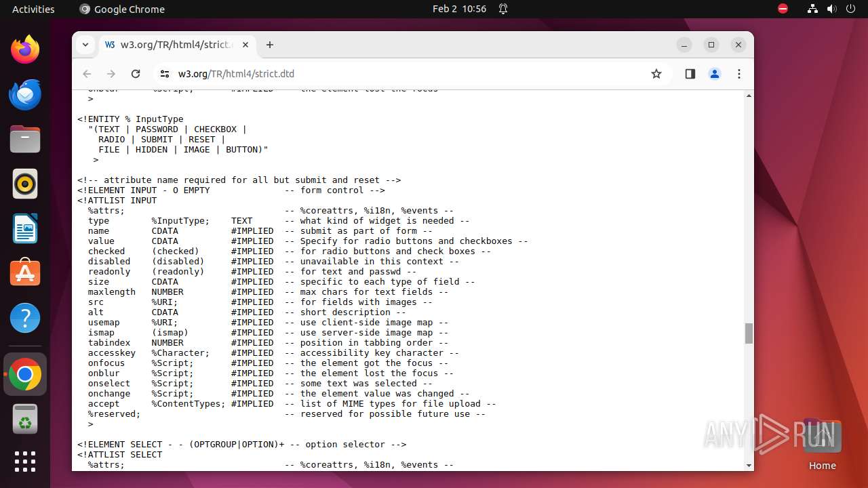Click the Chrome forward arrow

pos(111,74)
